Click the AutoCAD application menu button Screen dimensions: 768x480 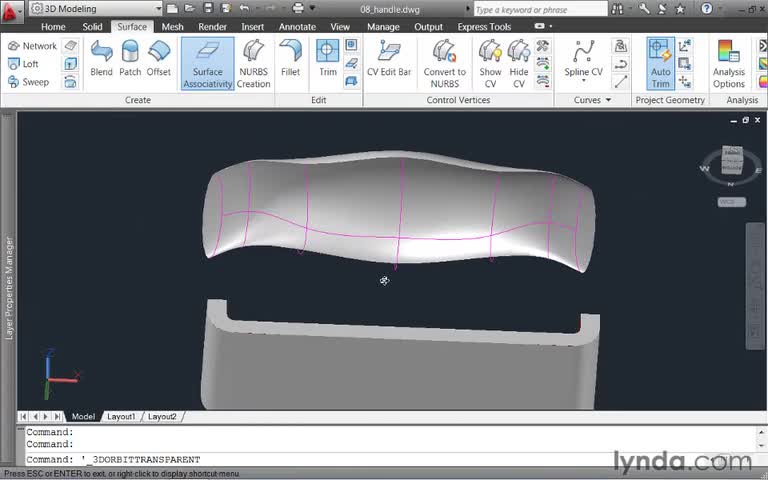(x=11, y=11)
